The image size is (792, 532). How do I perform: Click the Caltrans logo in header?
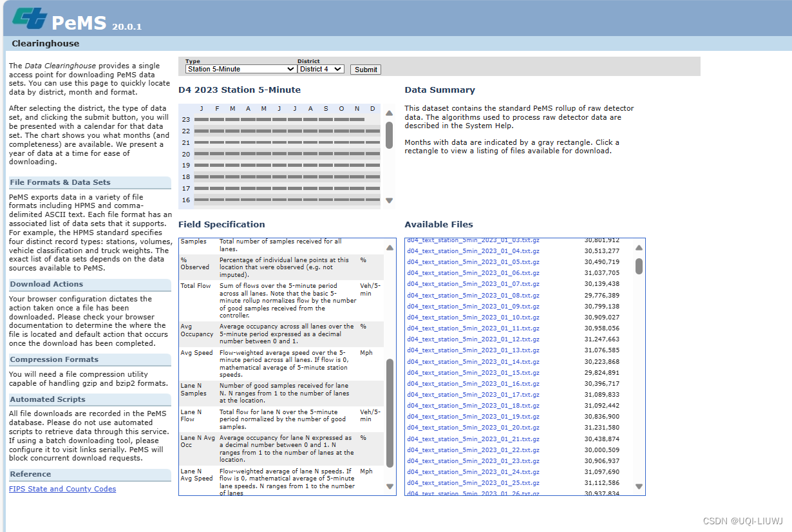30,17
